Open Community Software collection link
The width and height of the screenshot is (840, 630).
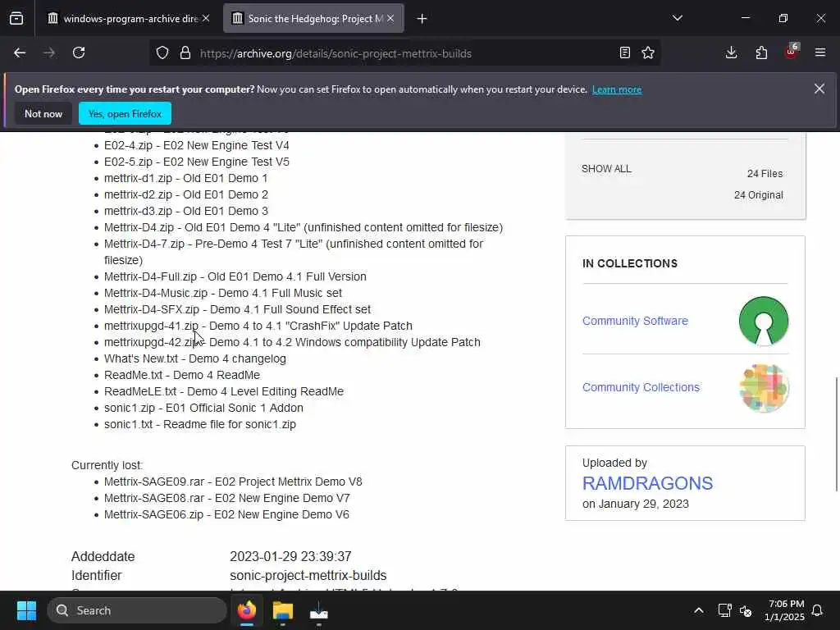coord(635,321)
